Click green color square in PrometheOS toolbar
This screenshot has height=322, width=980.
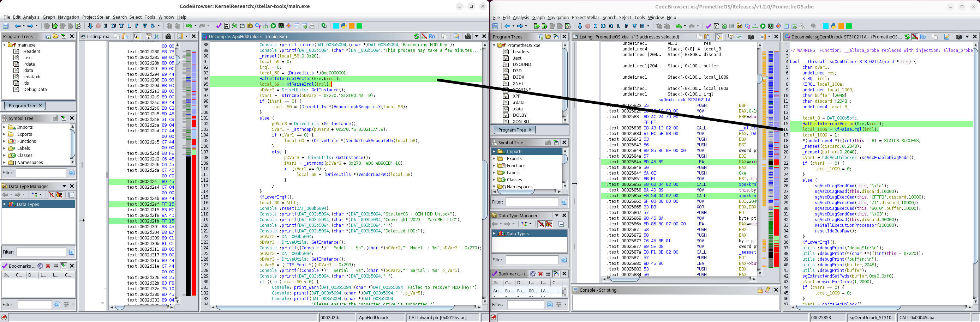(849, 26)
